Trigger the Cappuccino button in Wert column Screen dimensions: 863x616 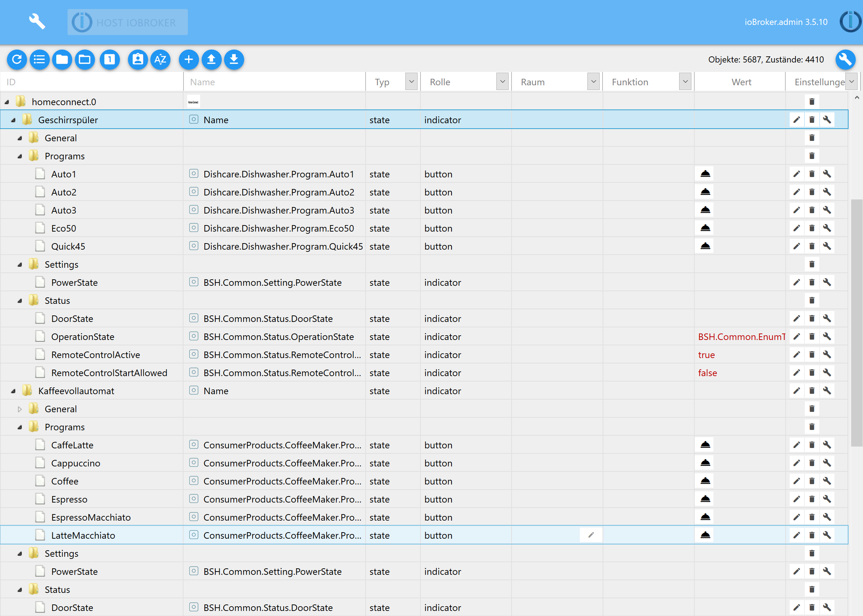(705, 463)
